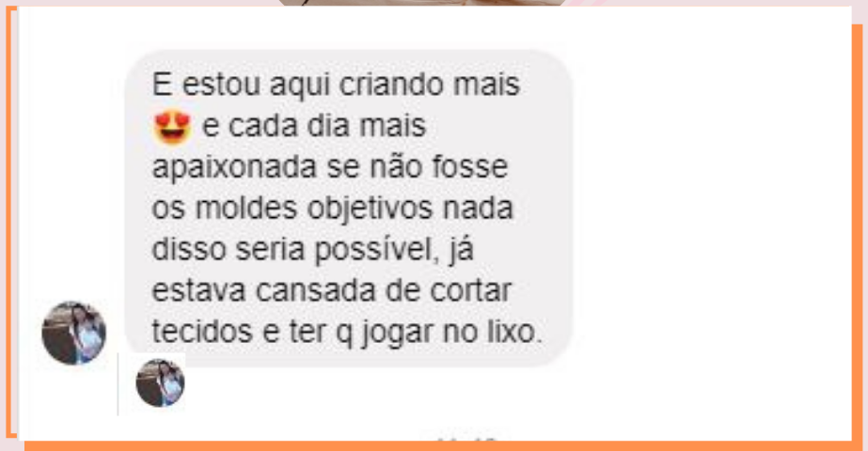Click the small seen-by avatar below the bubble

click(160, 382)
